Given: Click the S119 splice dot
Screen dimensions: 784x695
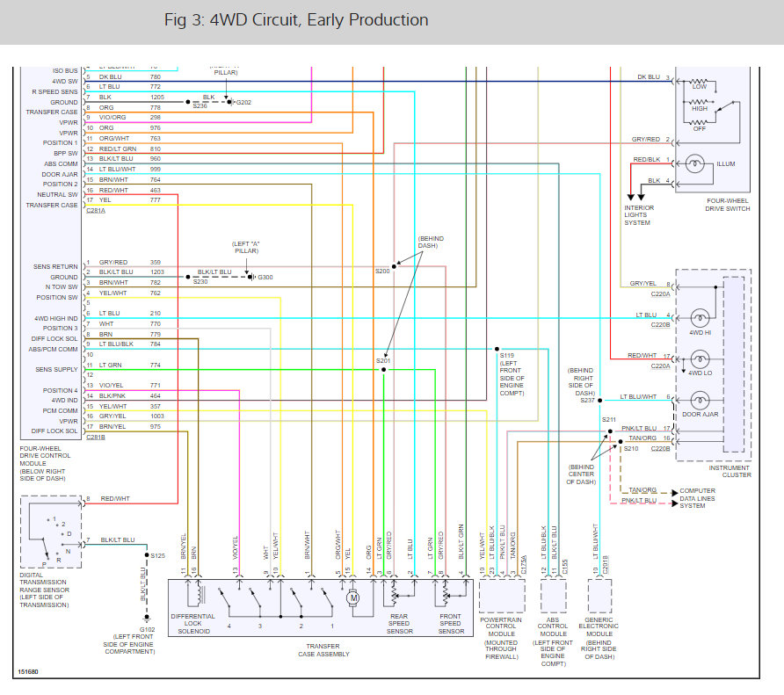Looking at the screenshot, I should 497,349.
